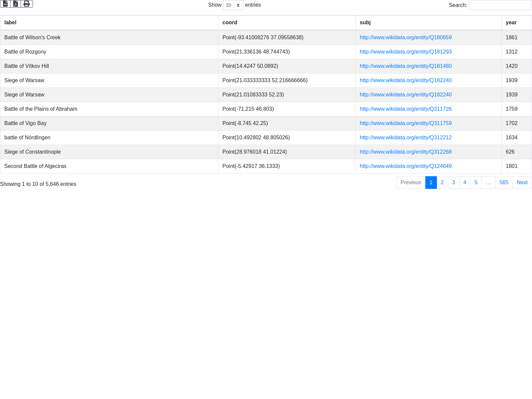Image resolution: width=532 pixels, height=399 pixels.
Task: Sort table by year column header
Action: tap(511, 23)
